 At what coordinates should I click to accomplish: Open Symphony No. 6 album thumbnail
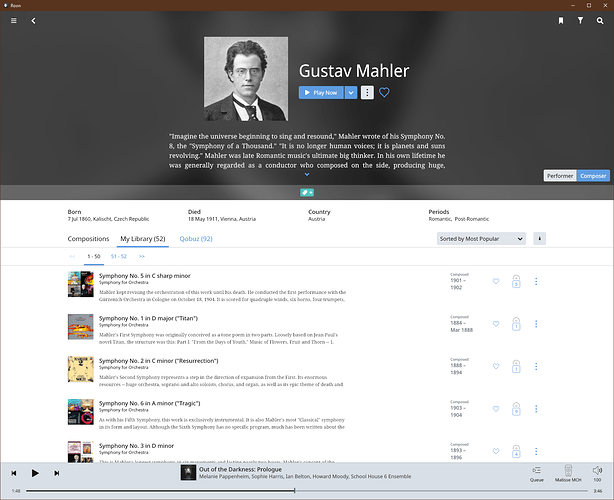[81, 412]
